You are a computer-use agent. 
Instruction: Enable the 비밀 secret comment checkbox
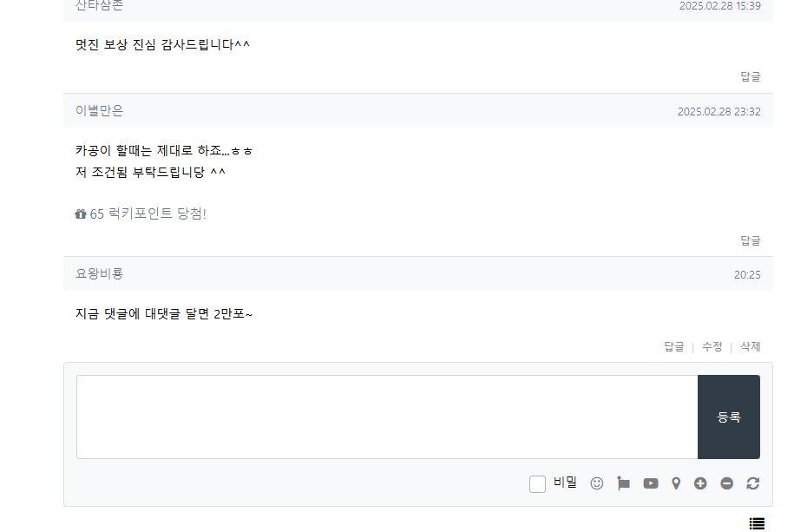[537, 483]
